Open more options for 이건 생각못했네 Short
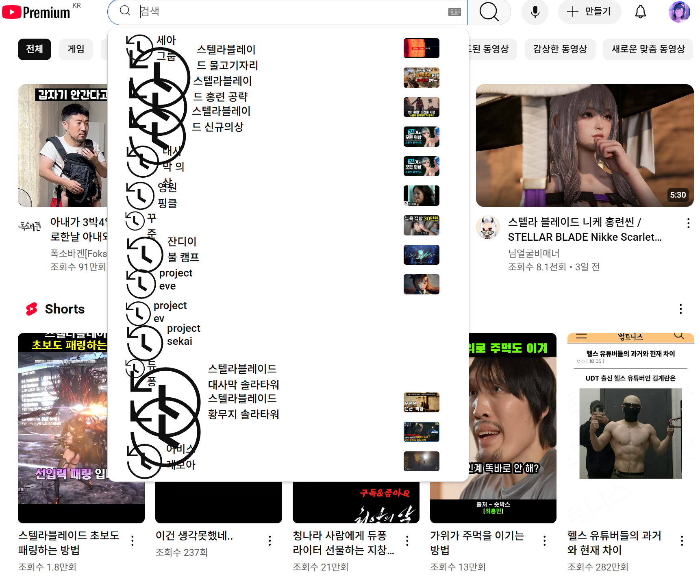Screen dimensions: 700x588 (270, 540)
